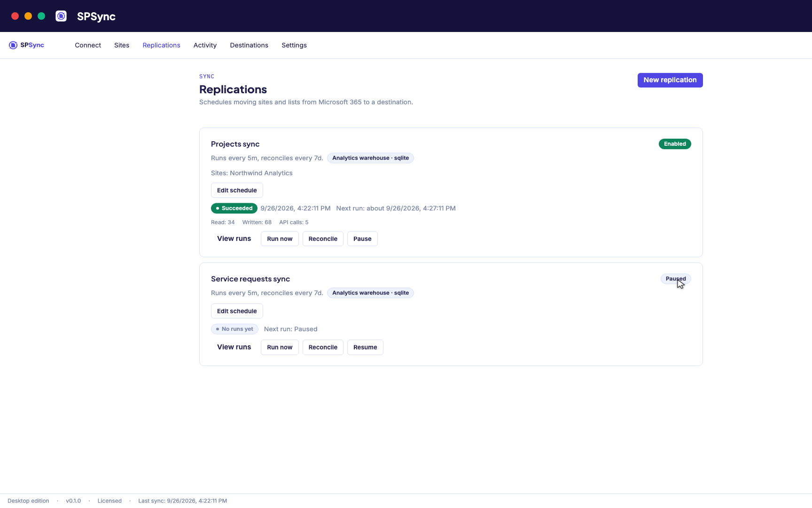812x508 pixels.
Task: Click the Enabled badge on Projects sync
Action: 675,144
